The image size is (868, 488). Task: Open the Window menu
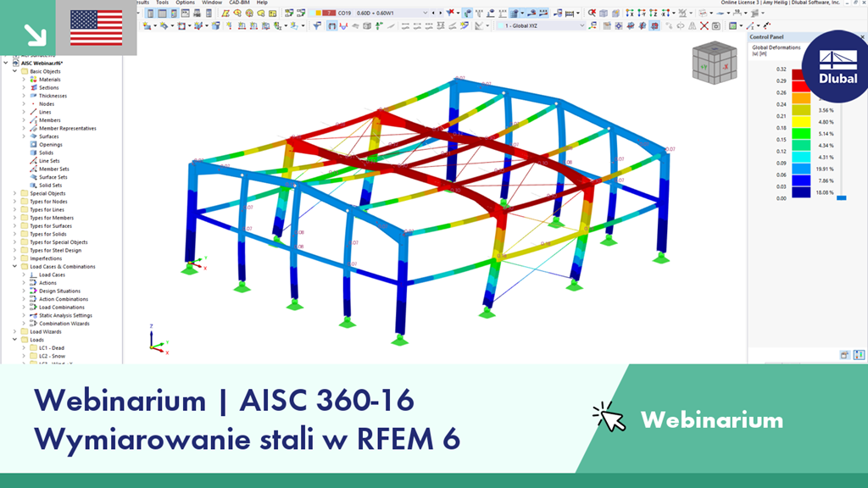(212, 3)
